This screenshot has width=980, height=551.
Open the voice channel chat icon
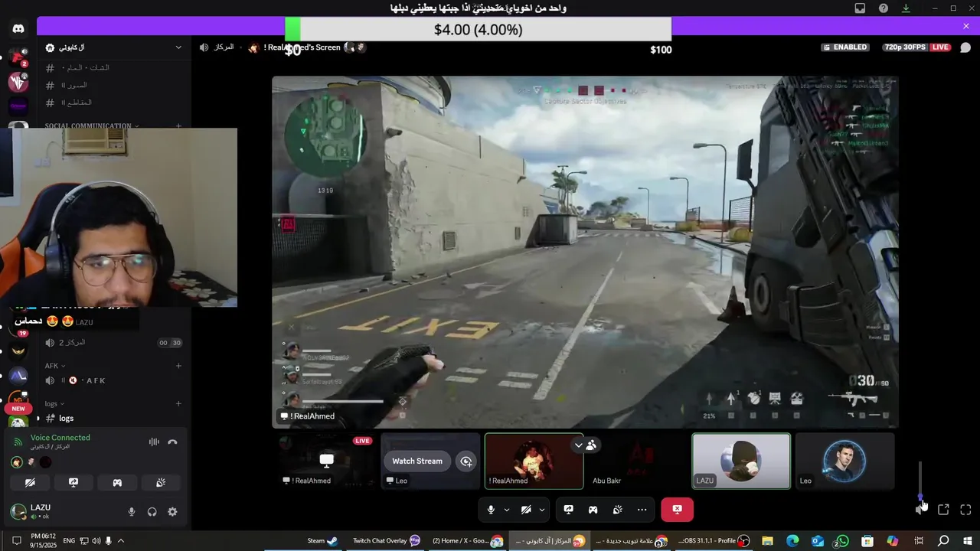coord(965,47)
